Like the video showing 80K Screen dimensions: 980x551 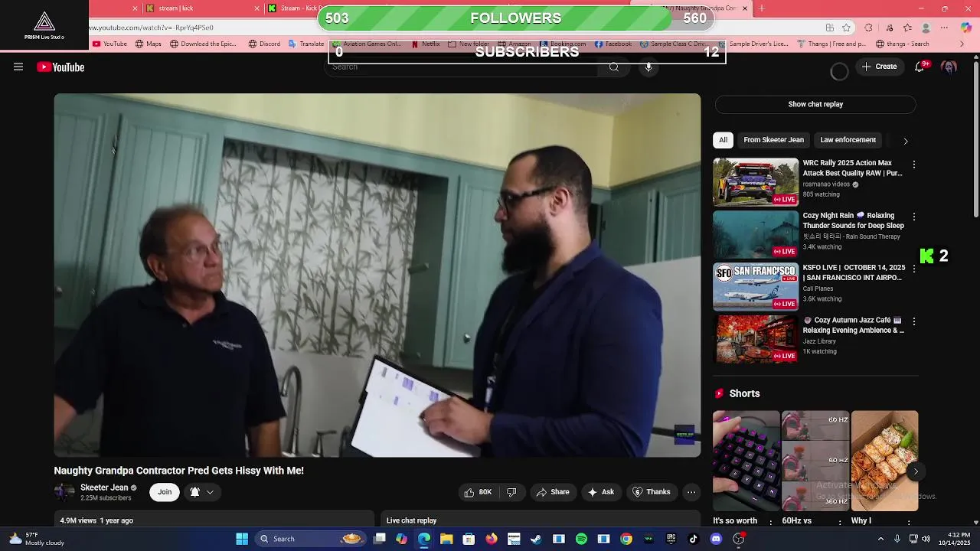click(479, 492)
